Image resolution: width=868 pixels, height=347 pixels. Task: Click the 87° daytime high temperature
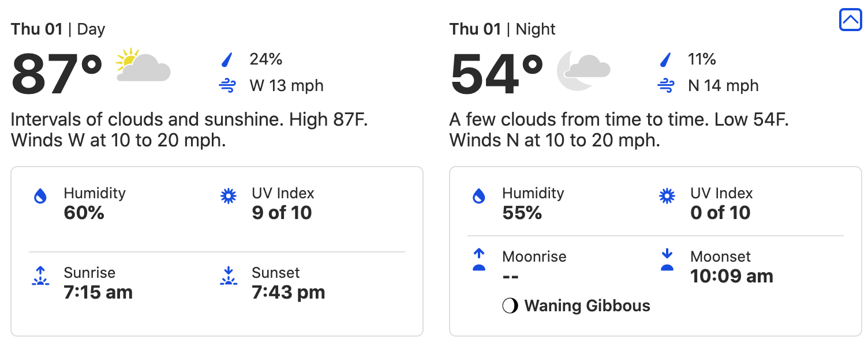[x=57, y=75]
